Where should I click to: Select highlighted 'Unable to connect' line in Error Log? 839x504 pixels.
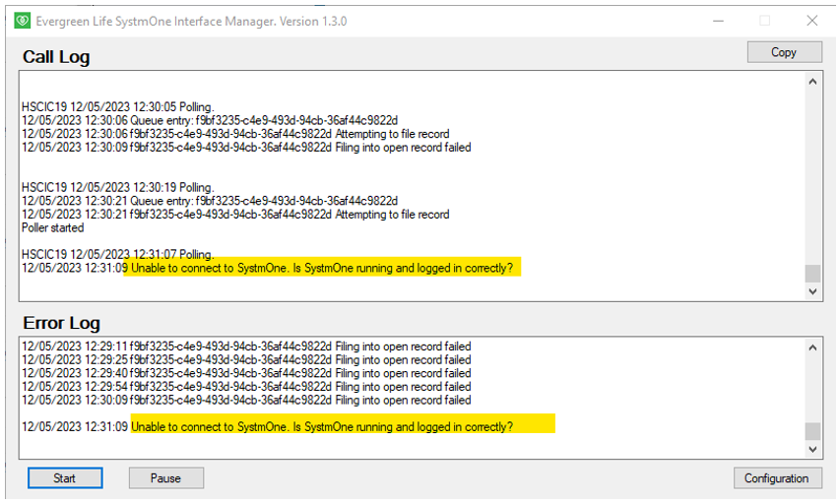click(268, 427)
